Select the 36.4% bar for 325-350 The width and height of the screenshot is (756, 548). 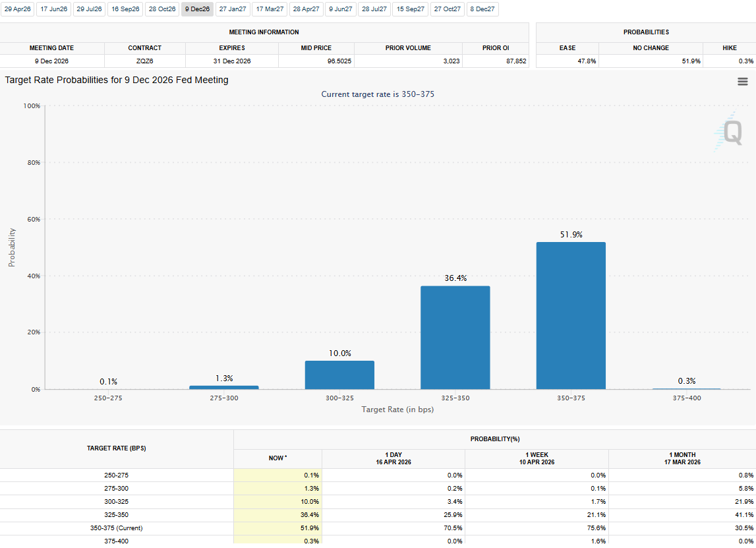coord(455,338)
